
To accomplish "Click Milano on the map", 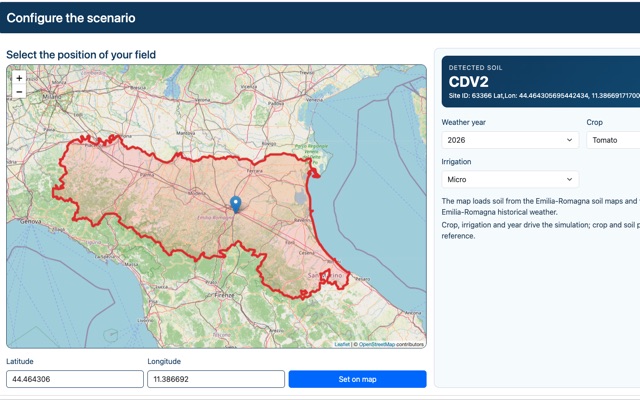I will pos(51,97).
